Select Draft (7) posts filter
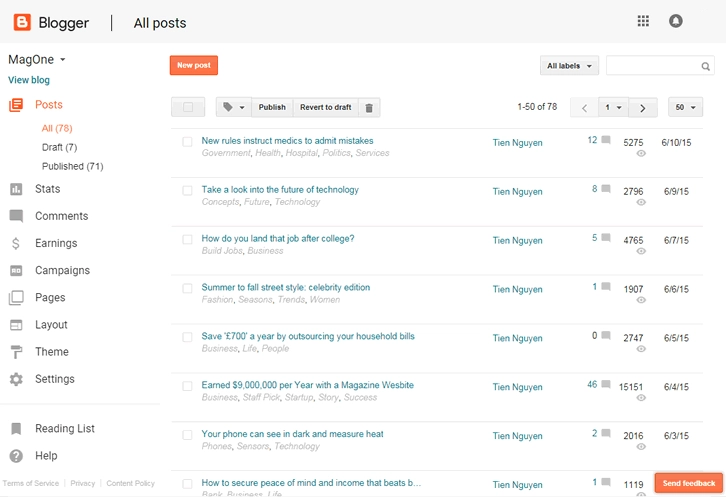The height and width of the screenshot is (497, 726). click(x=59, y=148)
